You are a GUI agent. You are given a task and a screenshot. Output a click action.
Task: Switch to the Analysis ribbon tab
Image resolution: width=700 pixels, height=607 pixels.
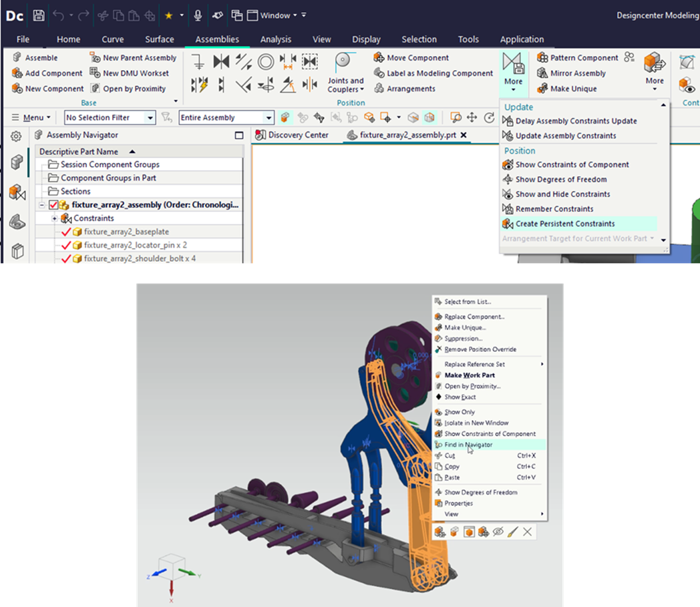(275, 39)
